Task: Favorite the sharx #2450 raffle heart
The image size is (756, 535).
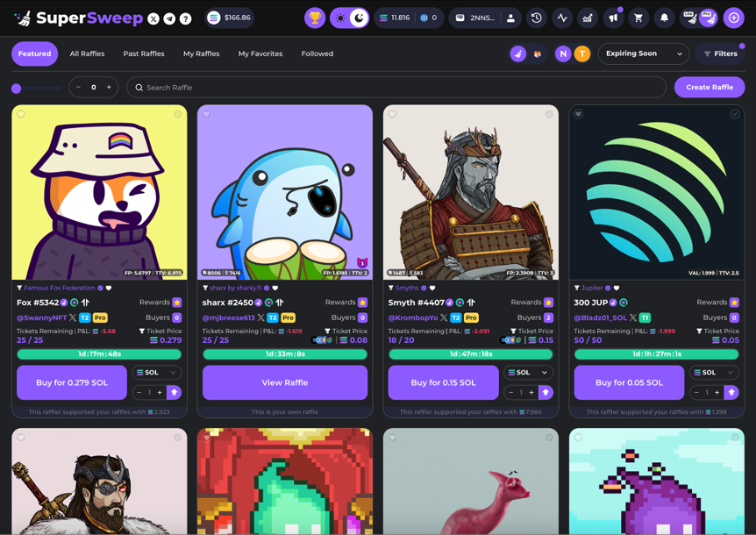Action: point(206,114)
